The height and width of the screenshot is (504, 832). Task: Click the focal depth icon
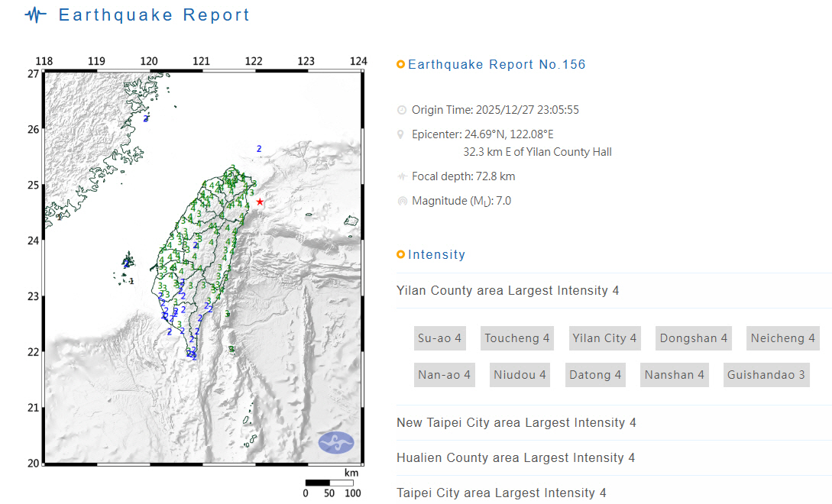401,176
